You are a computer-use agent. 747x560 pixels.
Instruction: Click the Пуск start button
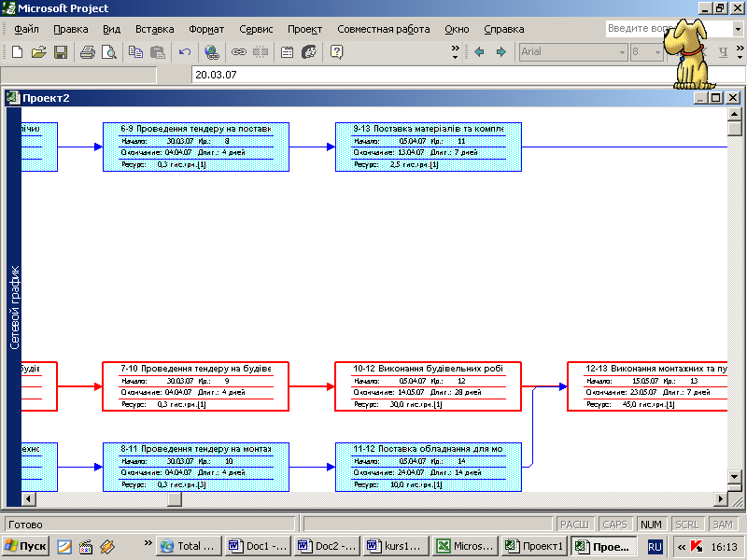coord(26,546)
